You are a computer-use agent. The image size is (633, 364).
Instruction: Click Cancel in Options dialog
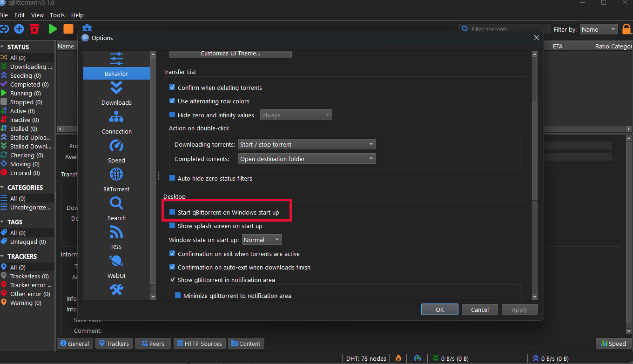tap(480, 310)
